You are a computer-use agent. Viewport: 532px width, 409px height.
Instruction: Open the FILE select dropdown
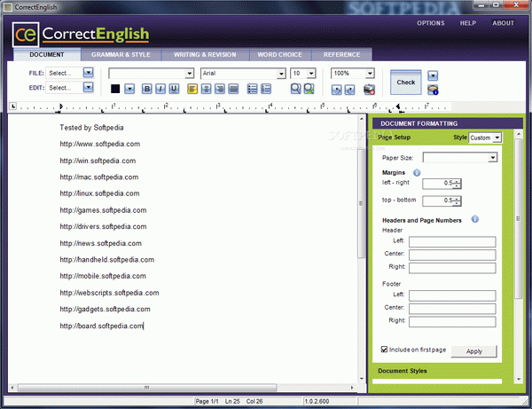[x=88, y=73]
